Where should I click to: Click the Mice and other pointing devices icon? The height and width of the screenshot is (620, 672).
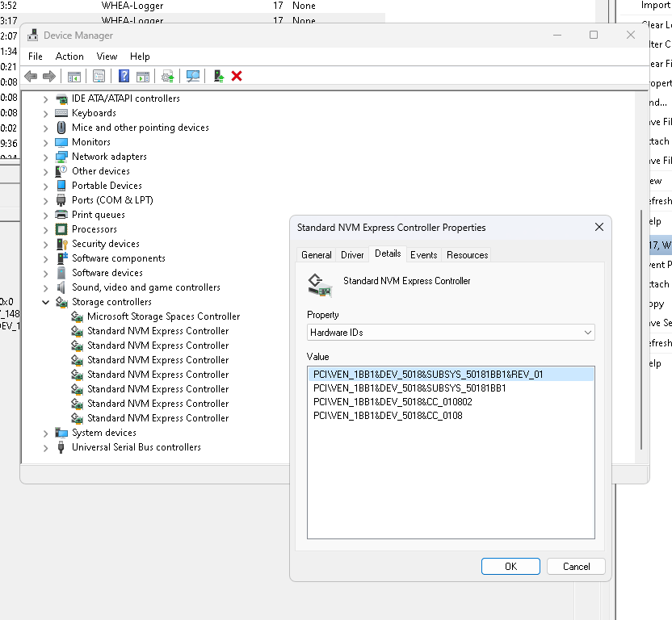tap(61, 128)
